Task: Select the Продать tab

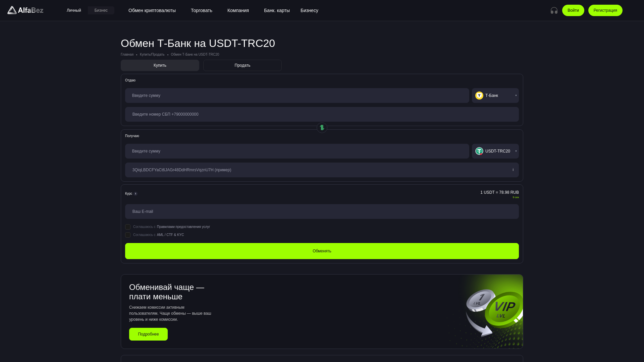Action: (243, 65)
